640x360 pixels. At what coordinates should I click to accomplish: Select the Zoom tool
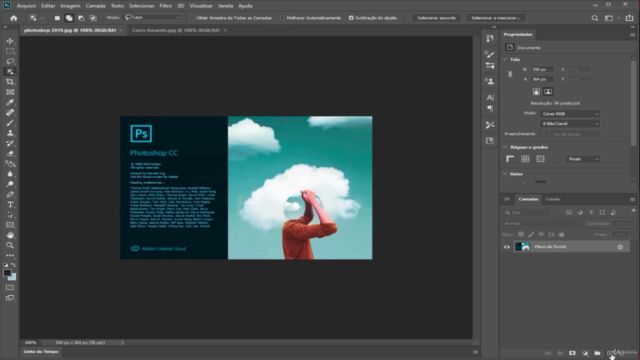point(10,245)
